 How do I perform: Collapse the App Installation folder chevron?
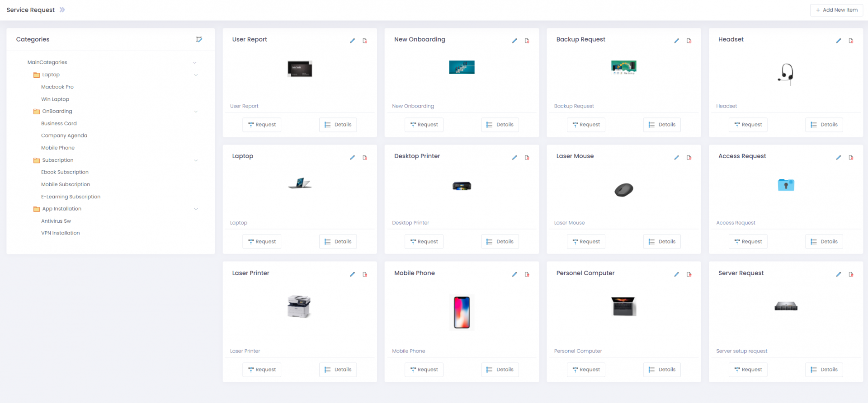click(196, 209)
